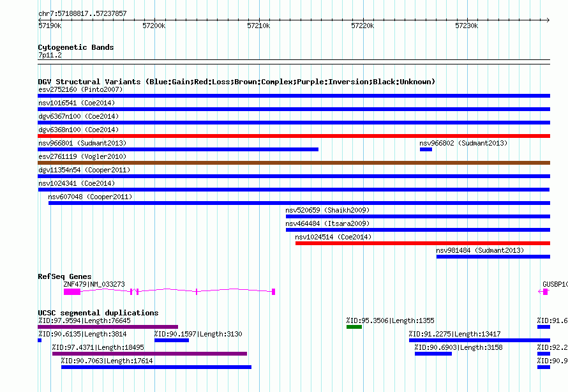The height and width of the screenshot is (392, 568).
Task: Click blue duplication bar Length:13417
Action: 480,340
